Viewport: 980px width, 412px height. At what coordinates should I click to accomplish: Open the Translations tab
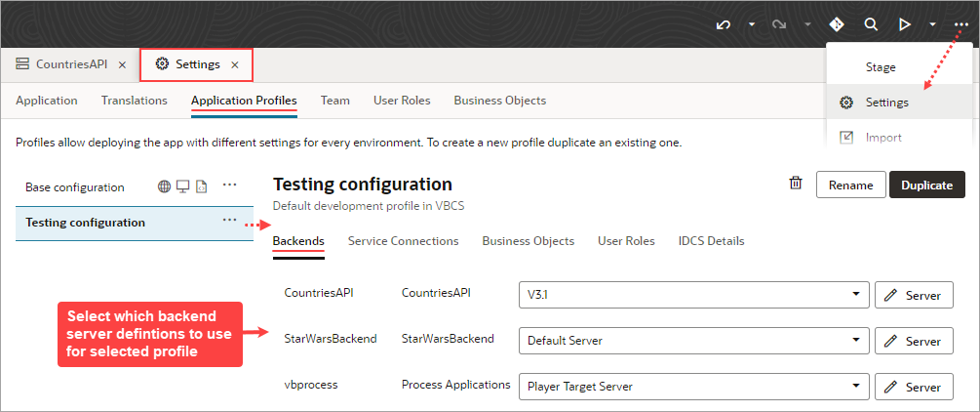(x=135, y=101)
